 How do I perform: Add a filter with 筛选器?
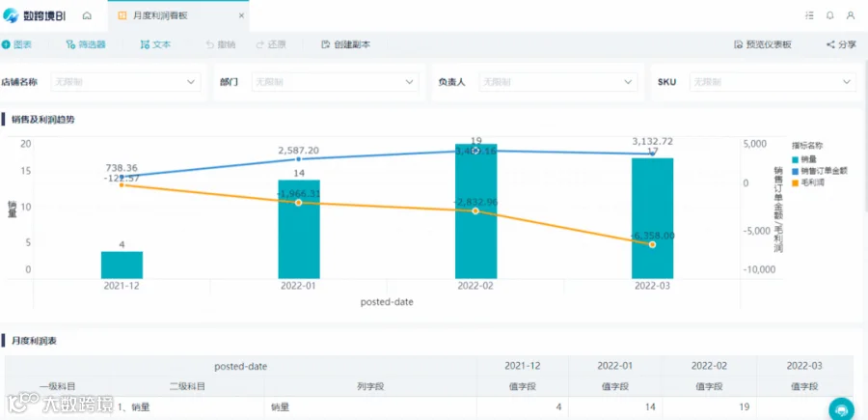pos(86,44)
